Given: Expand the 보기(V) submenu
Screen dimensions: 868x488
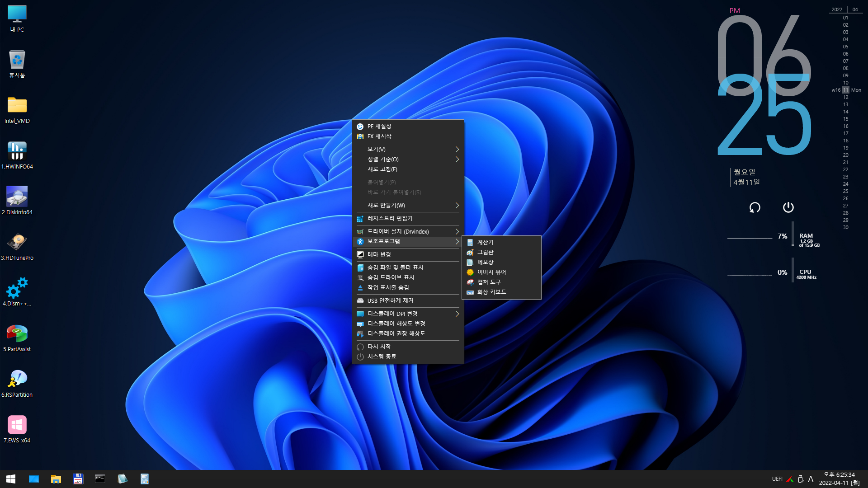Looking at the screenshot, I should [408, 150].
